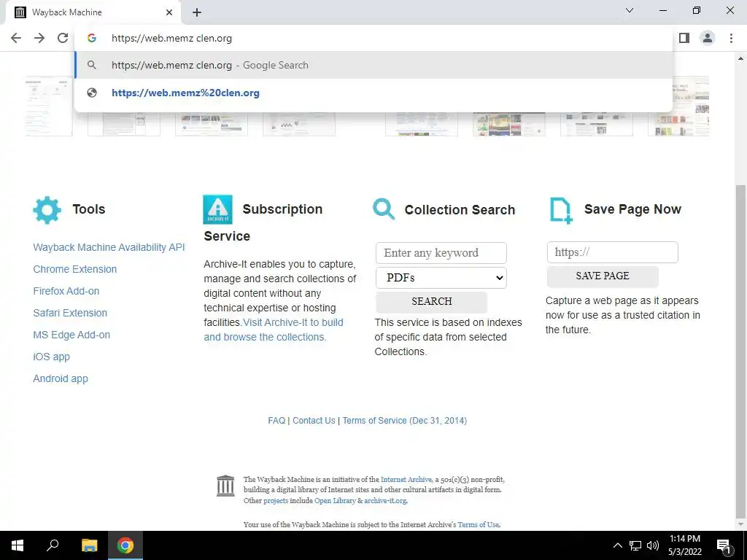Open the Windows Start menu
The height and width of the screenshot is (560, 747).
[x=18, y=545]
